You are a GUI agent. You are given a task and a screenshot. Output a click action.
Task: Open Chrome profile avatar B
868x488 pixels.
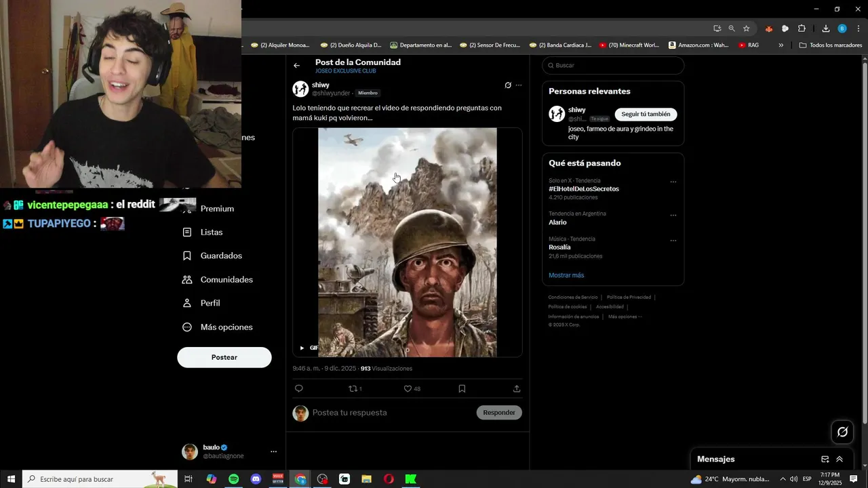[842, 28]
